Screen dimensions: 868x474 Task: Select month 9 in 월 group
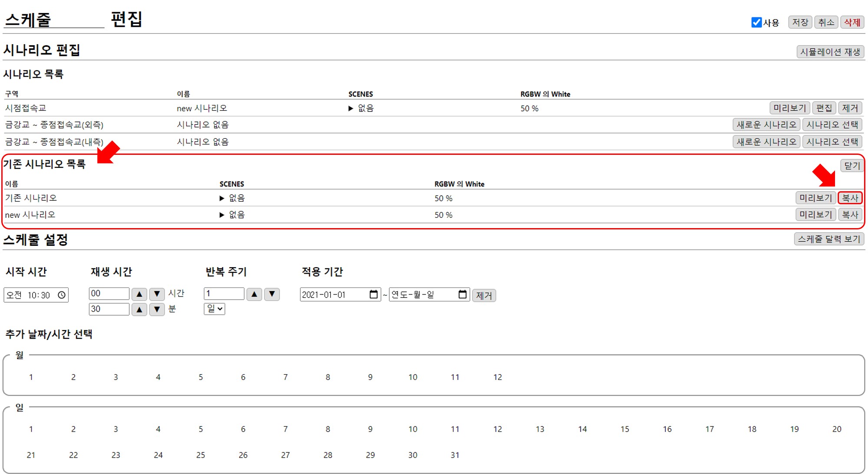(370, 377)
